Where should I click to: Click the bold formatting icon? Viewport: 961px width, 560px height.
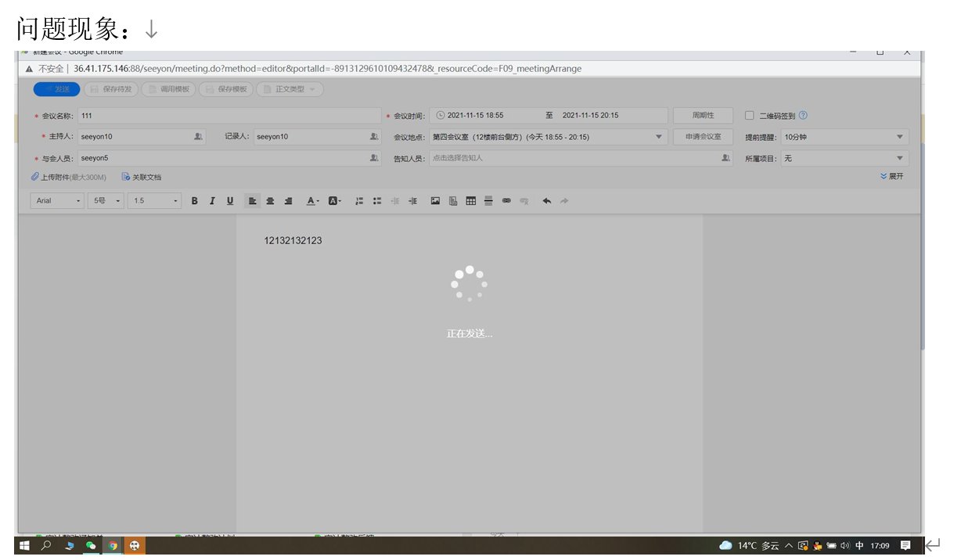pos(195,201)
